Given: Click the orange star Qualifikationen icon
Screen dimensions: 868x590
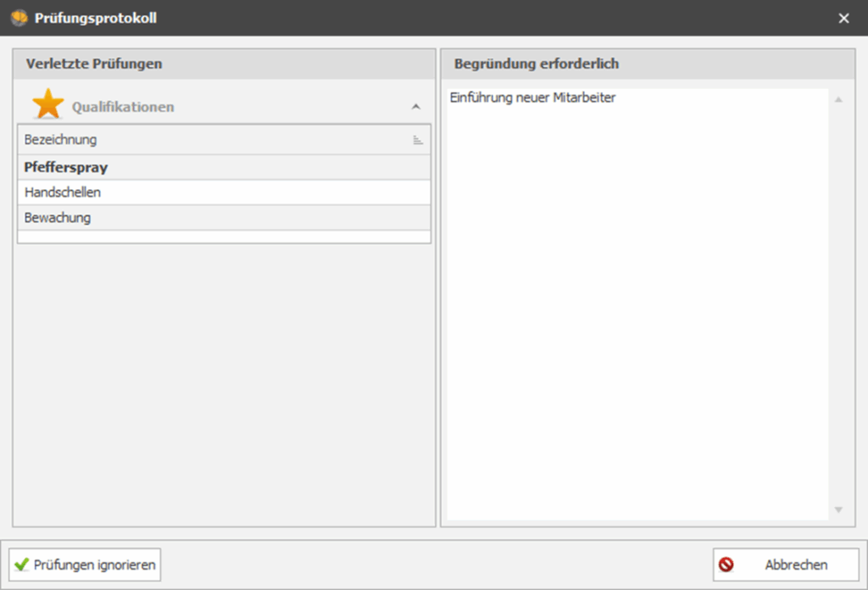Looking at the screenshot, I should pos(47,105).
